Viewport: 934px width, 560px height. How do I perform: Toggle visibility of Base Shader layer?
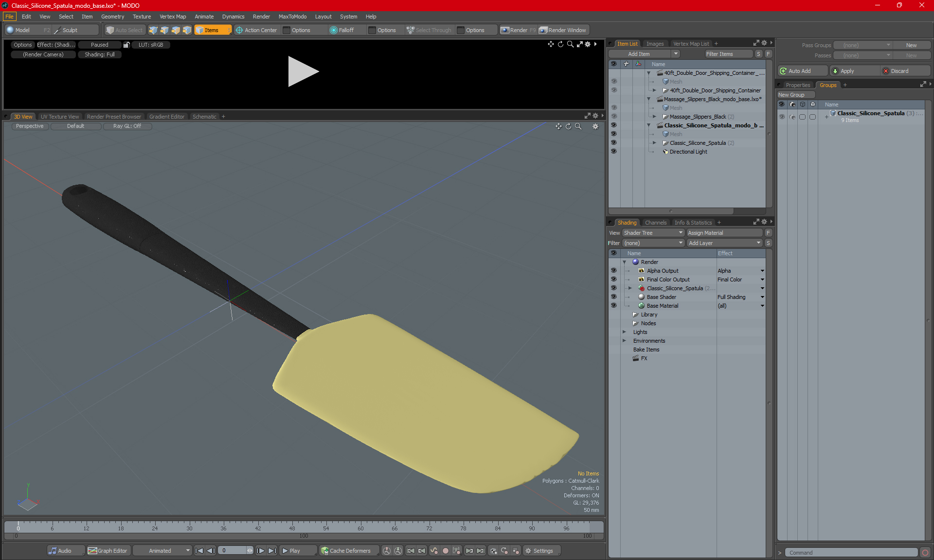(614, 297)
